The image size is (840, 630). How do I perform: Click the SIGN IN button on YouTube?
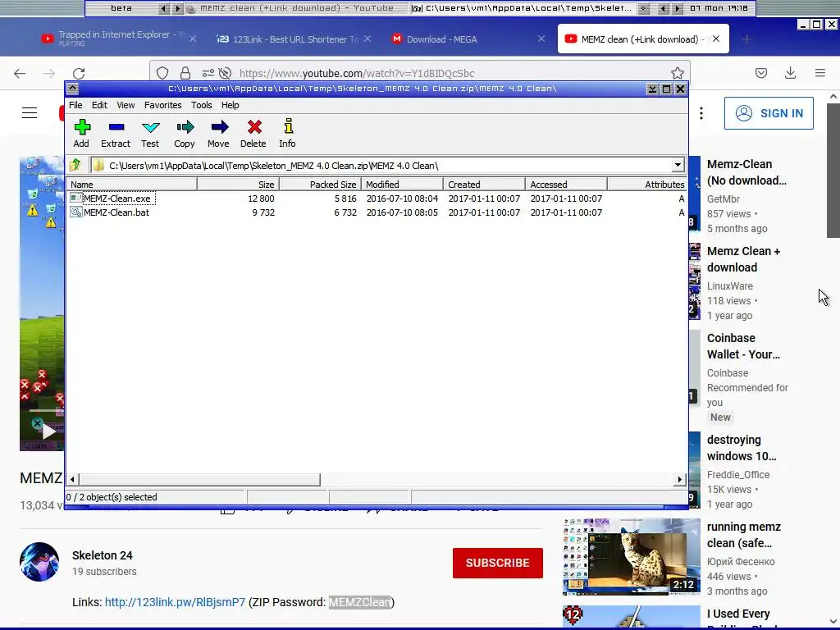tap(769, 113)
